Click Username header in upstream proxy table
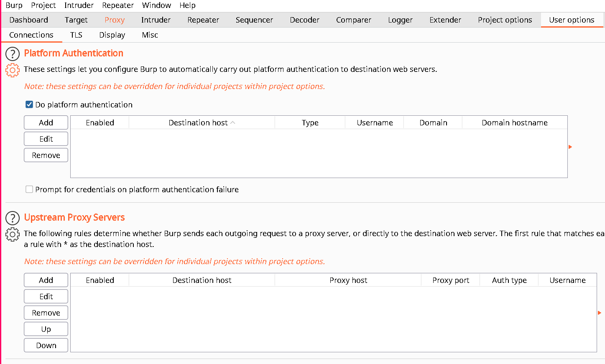This screenshot has height=364, width=605. click(567, 280)
